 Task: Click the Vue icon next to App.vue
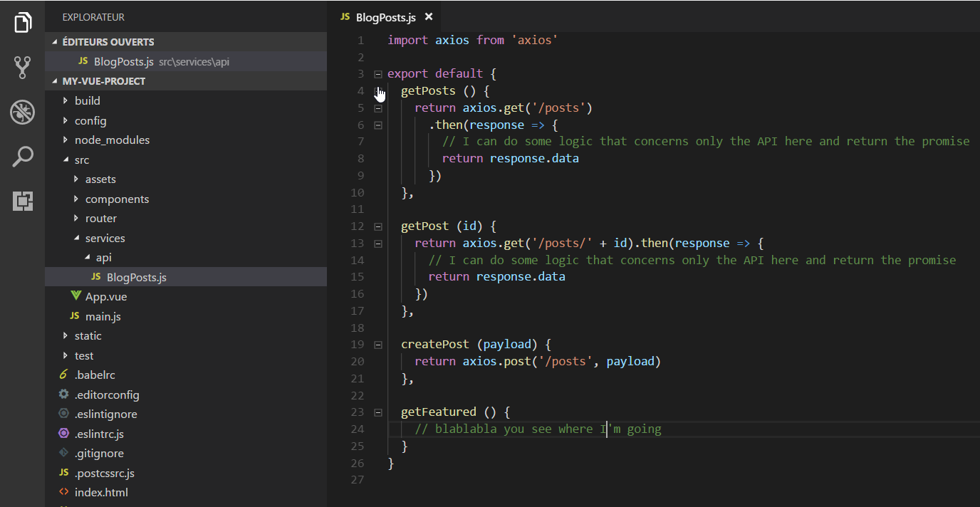(75, 296)
